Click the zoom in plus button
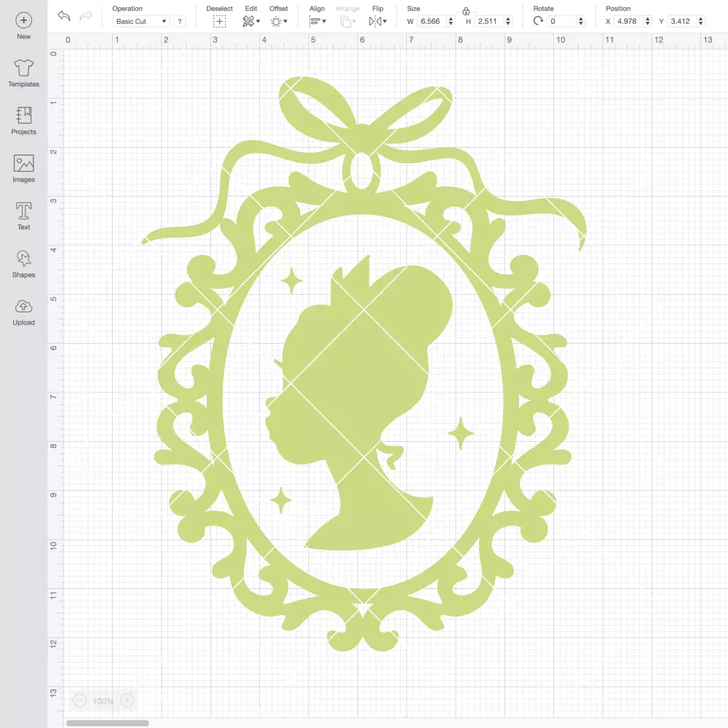The width and height of the screenshot is (728, 728). coord(127,700)
